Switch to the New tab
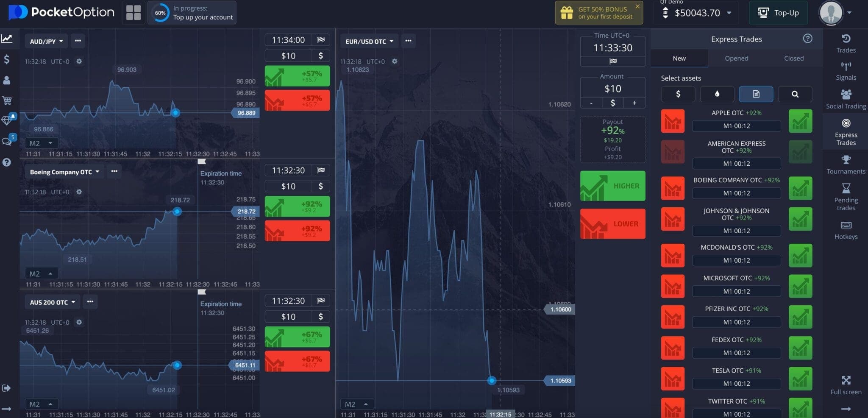Image resolution: width=868 pixels, height=418 pixels. point(679,59)
